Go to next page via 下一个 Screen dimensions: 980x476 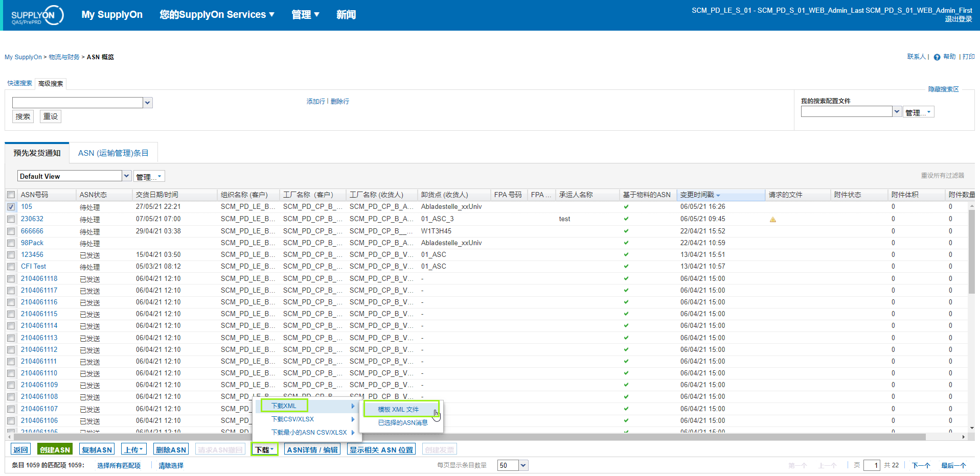pyautogui.click(x=921, y=466)
